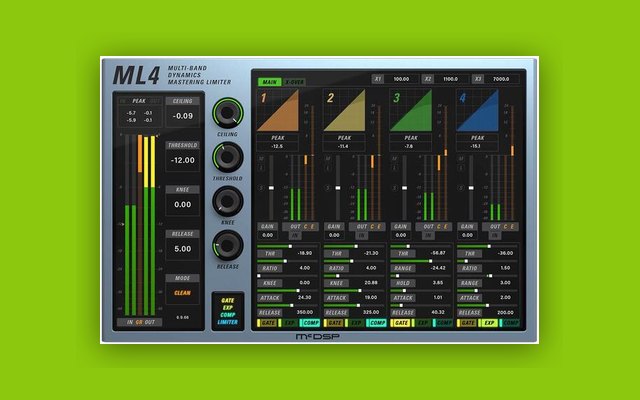This screenshot has width=640, height=400.
Task: Click the band 2 yellow response graph
Action: 344,111
